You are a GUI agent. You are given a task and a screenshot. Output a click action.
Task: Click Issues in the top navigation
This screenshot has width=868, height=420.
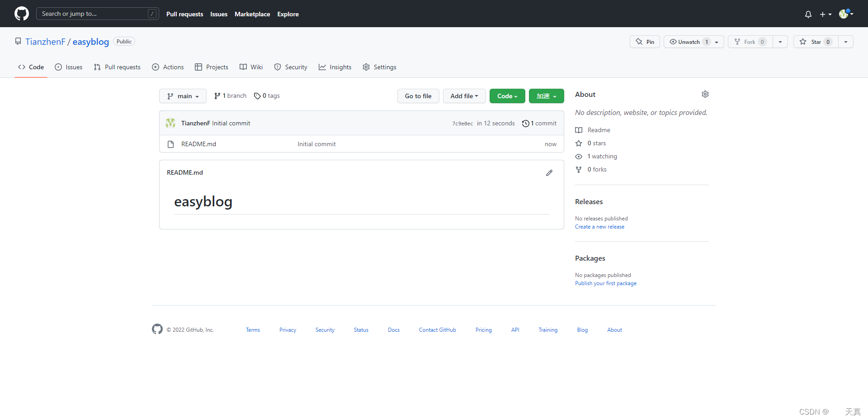pyautogui.click(x=219, y=14)
